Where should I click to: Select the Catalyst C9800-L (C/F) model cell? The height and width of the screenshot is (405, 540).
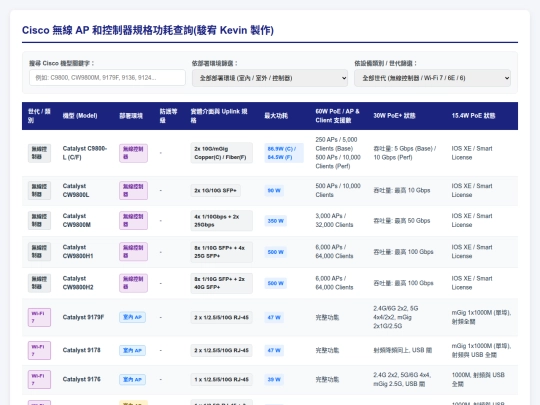coord(85,153)
